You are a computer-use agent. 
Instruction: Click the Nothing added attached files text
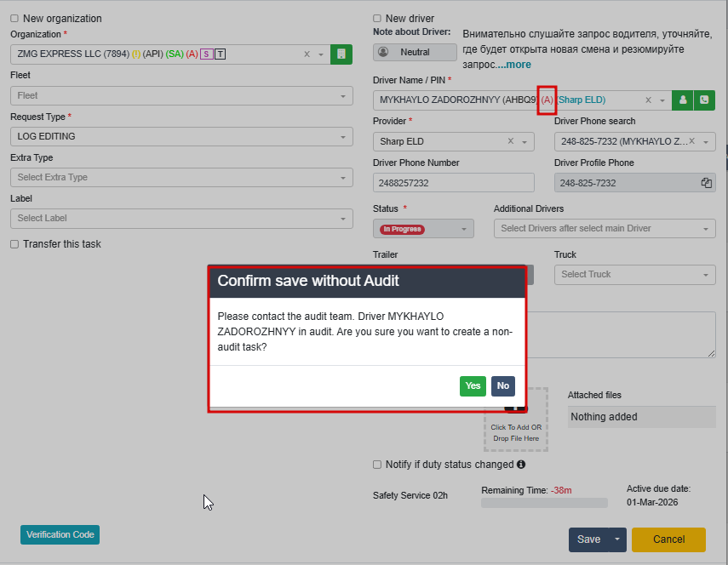click(604, 417)
